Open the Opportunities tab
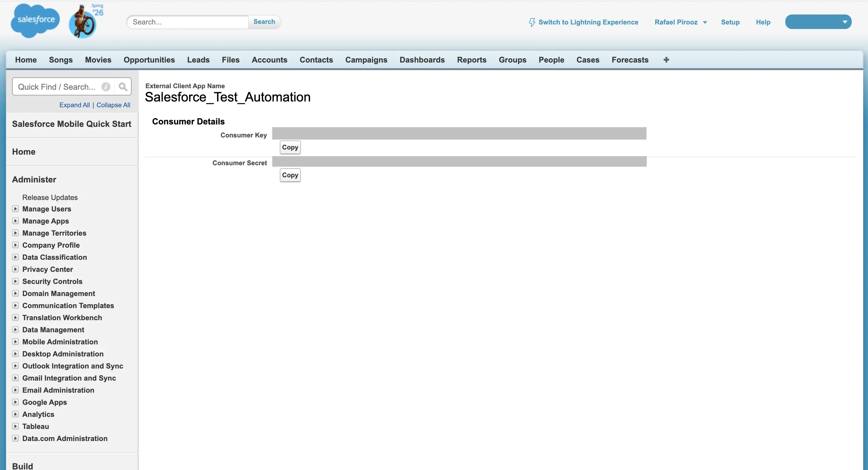Viewport: 868px width, 470px height. coord(149,60)
